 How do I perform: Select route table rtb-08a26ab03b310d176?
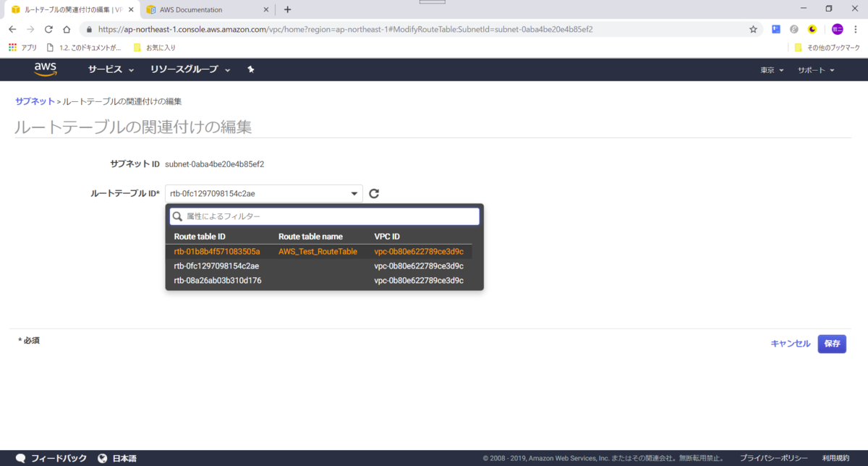coord(319,280)
